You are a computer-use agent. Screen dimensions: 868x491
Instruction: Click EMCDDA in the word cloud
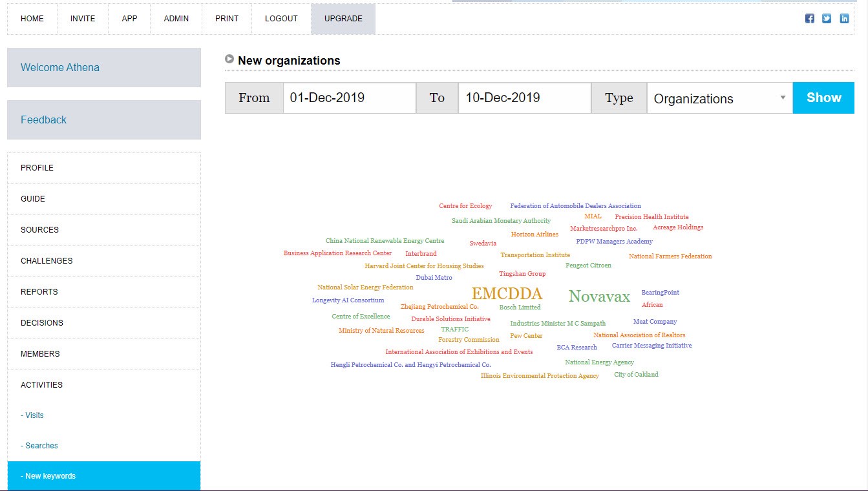tap(507, 294)
